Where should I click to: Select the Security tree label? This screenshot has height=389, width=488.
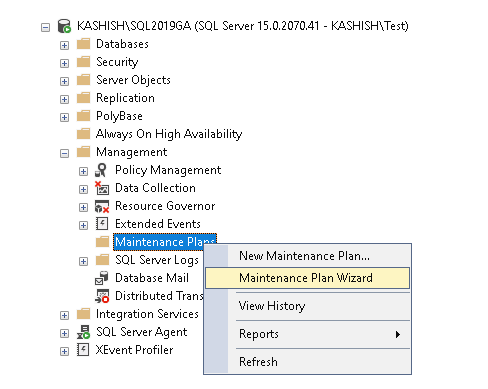[x=117, y=62]
